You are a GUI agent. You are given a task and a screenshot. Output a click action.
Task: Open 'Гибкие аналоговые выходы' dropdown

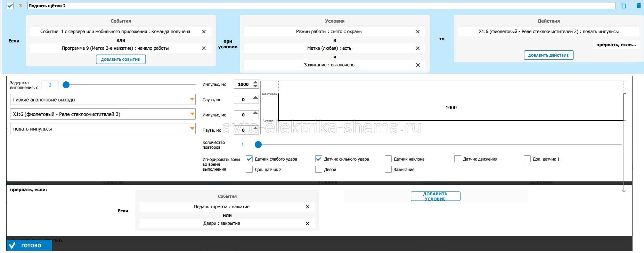tap(103, 100)
